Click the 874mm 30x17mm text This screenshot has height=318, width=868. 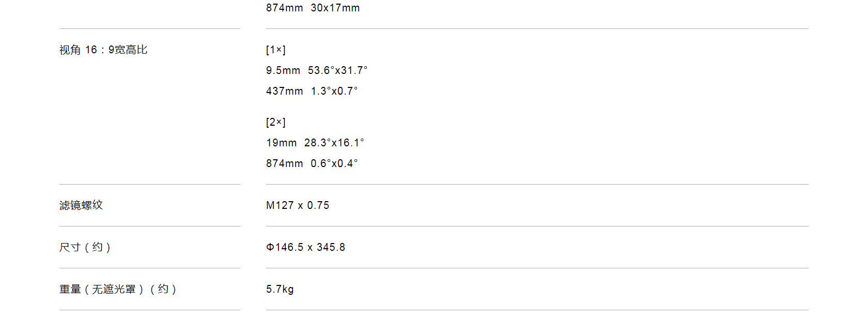point(313,8)
